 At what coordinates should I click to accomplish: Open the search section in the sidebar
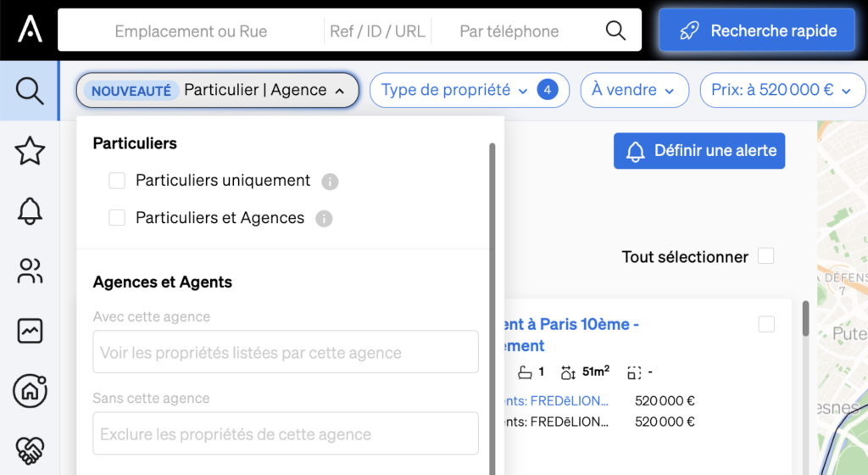30,91
